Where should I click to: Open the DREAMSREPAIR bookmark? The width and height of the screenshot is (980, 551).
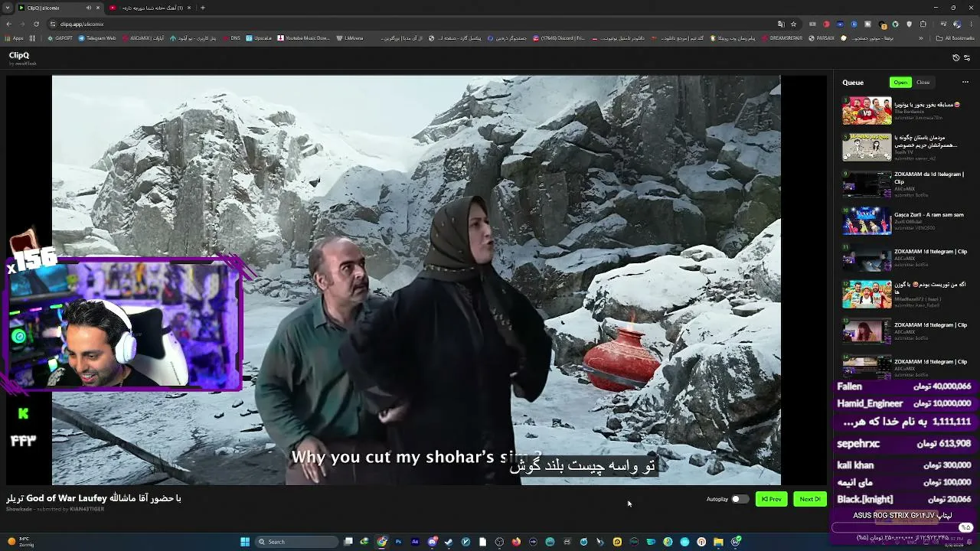coord(782,37)
